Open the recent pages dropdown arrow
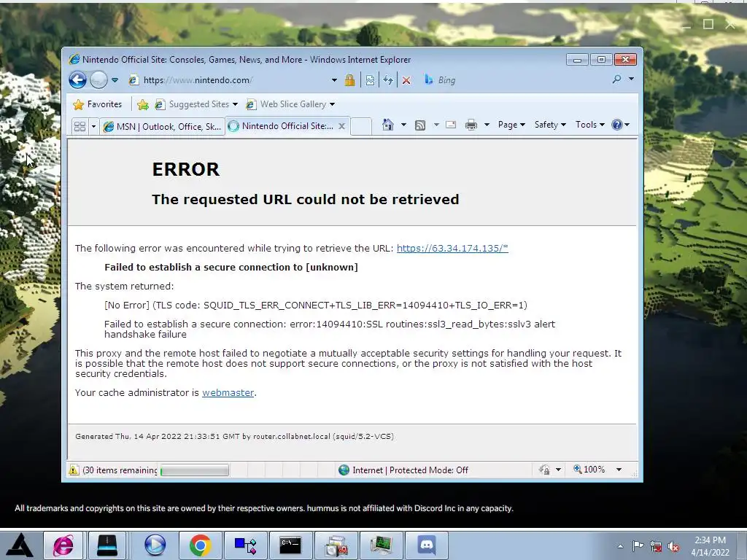 (x=115, y=80)
